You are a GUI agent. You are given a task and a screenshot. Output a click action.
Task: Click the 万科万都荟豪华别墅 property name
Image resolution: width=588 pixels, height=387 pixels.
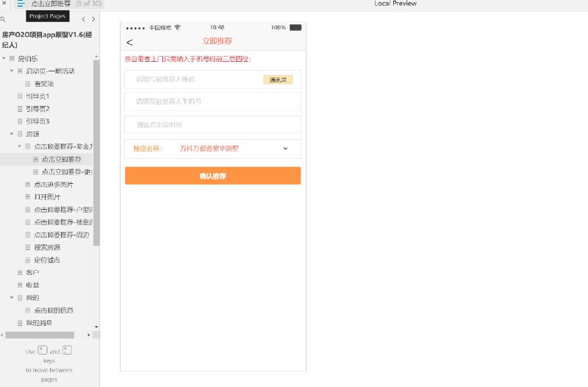tap(209, 149)
